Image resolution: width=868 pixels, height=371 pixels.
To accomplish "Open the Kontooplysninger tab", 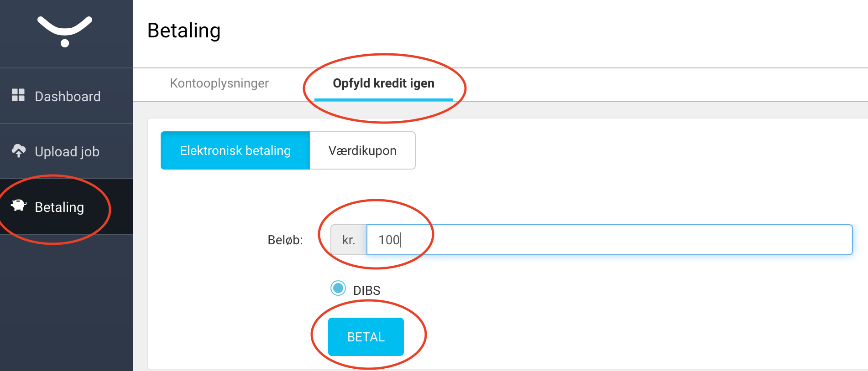I will (x=219, y=83).
